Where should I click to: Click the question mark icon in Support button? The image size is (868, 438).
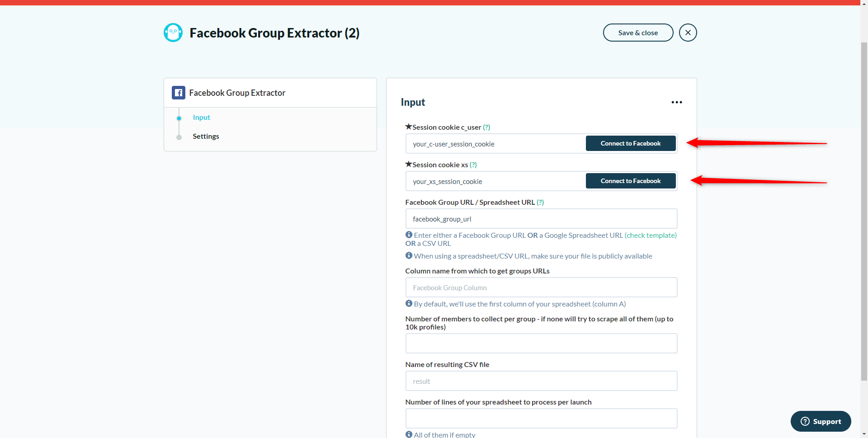click(x=805, y=421)
